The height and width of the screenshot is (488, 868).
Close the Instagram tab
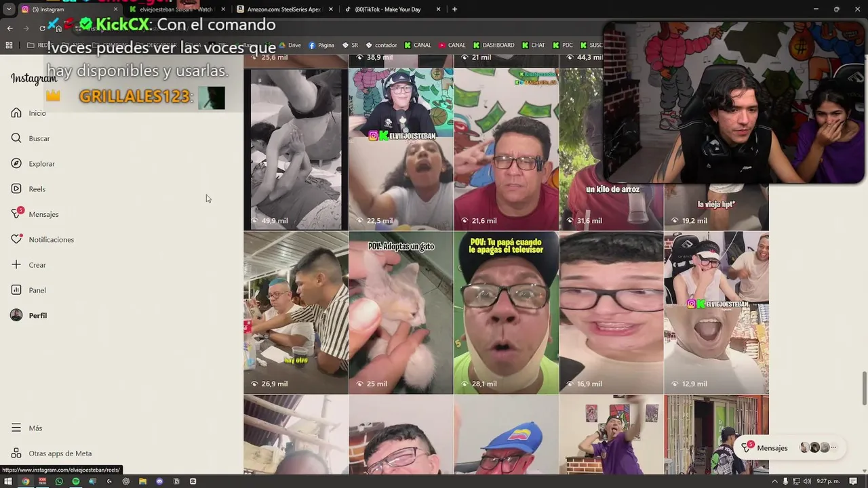click(115, 9)
